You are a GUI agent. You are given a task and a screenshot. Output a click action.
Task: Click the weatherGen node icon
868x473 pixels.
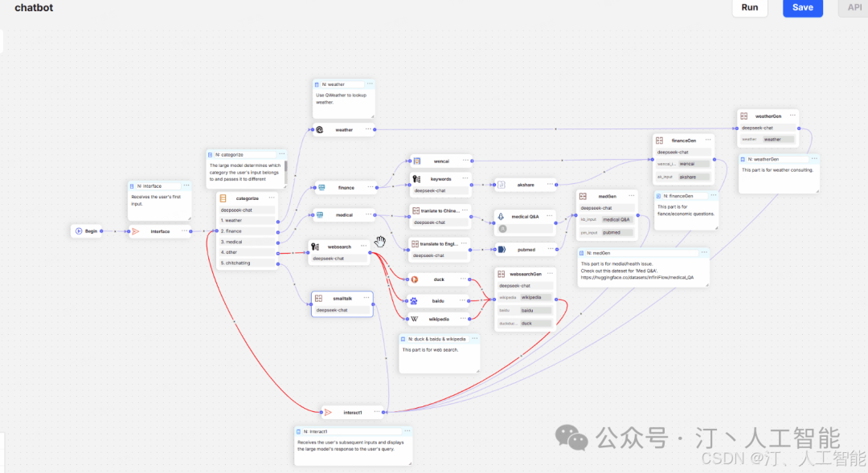coord(744,116)
